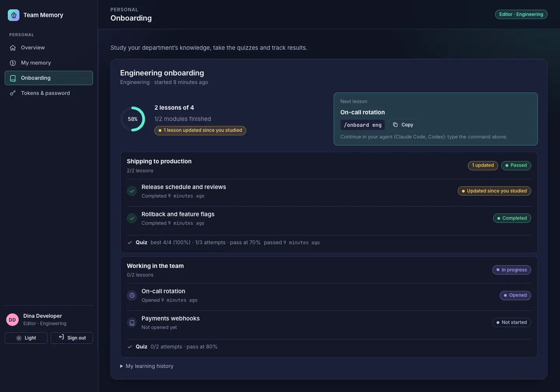
Task: Click the green check icon for Rollback and feature flags
Action: (x=132, y=218)
